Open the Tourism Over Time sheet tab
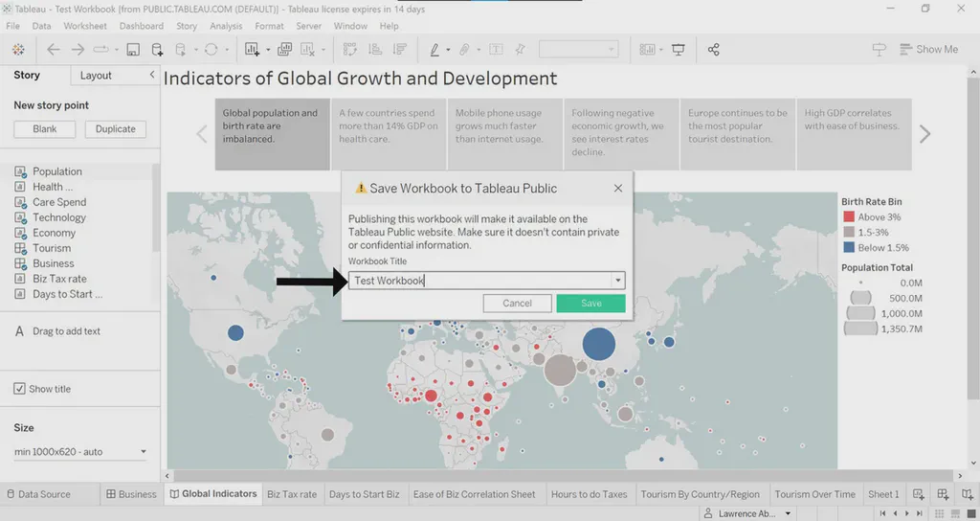Image resolution: width=980 pixels, height=521 pixels. 815,494
